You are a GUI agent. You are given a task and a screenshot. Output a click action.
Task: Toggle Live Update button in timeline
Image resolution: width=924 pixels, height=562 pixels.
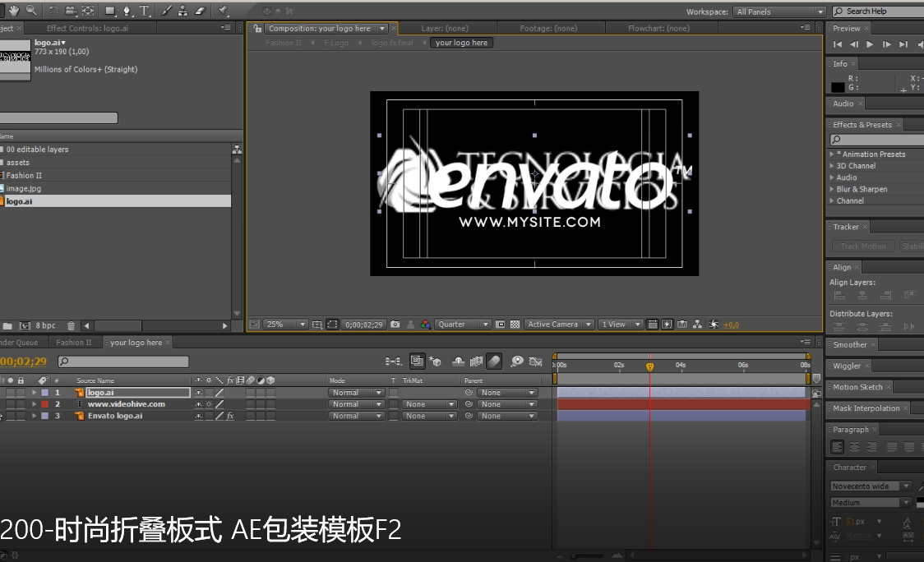click(x=418, y=362)
